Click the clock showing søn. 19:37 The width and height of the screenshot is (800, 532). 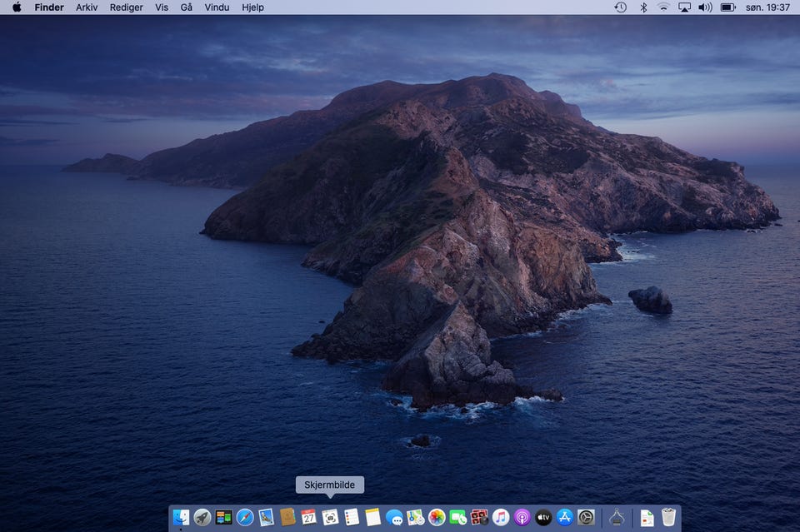[x=767, y=7]
